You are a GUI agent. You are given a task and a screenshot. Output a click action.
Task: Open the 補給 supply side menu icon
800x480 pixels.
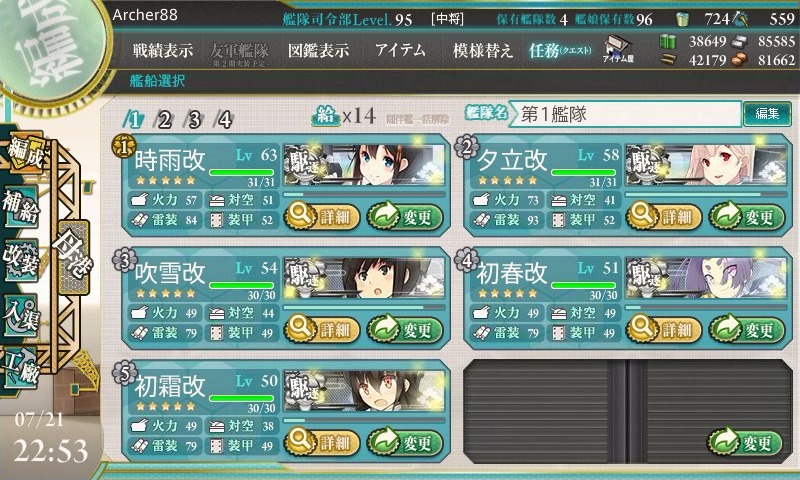21,206
